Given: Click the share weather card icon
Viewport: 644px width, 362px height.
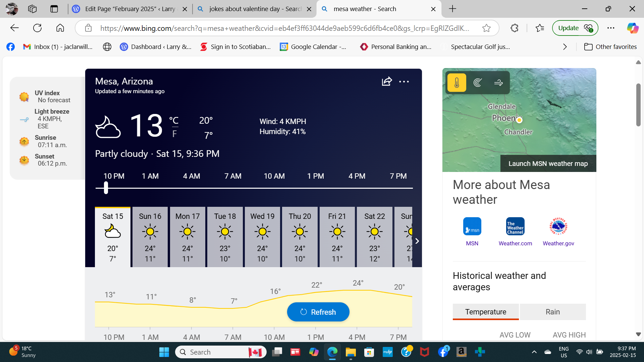Looking at the screenshot, I should click(x=387, y=81).
